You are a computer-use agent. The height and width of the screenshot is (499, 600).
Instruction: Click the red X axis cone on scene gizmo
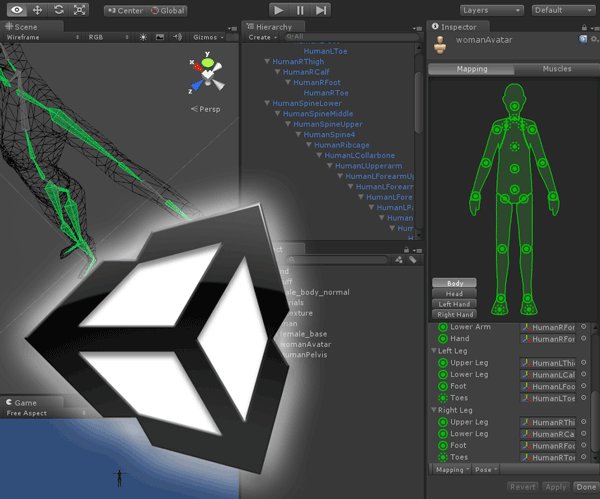click(197, 68)
